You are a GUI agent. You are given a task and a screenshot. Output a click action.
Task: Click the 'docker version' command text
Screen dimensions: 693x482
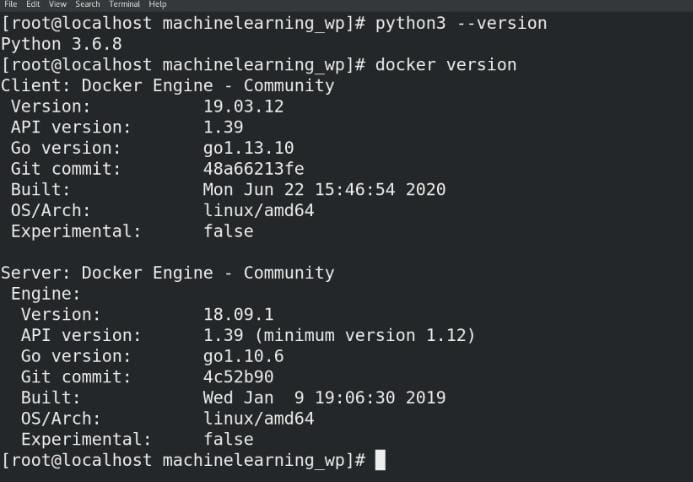point(446,65)
